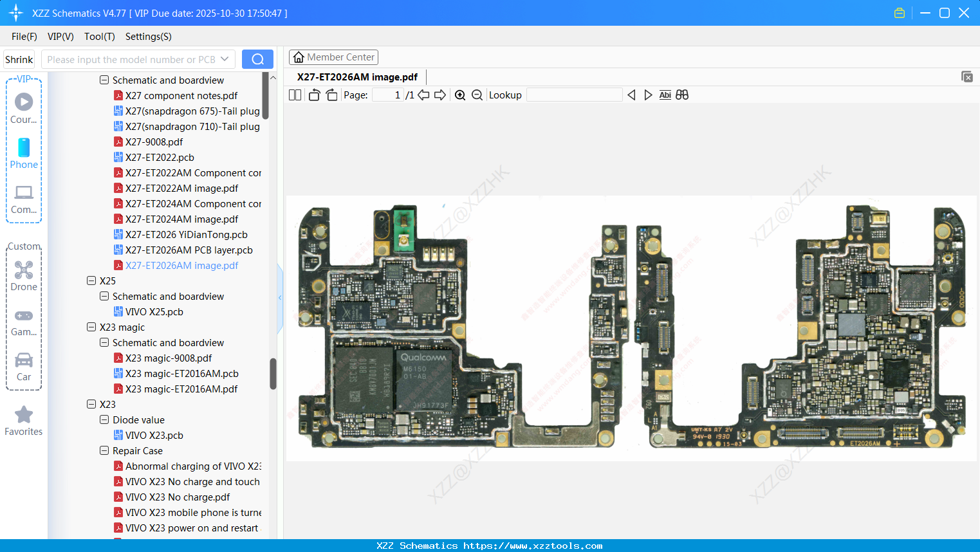Collapse the X25 tree node
The image size is (980, 552).
[91, 281]
